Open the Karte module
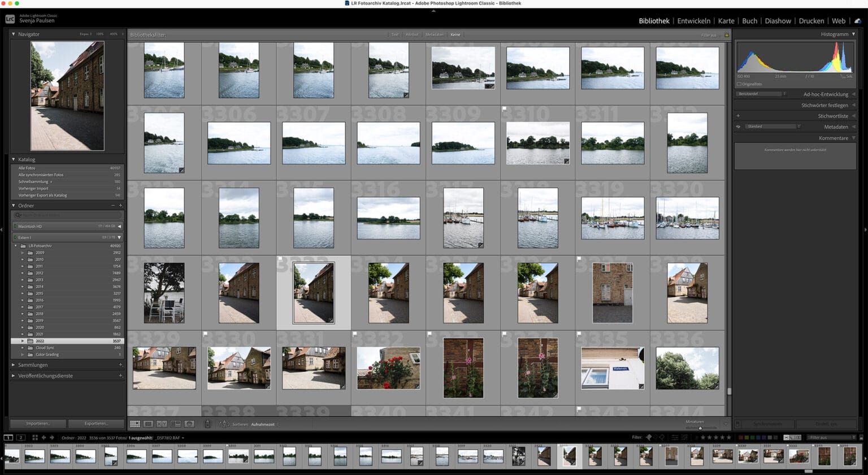 click(726, 21)
